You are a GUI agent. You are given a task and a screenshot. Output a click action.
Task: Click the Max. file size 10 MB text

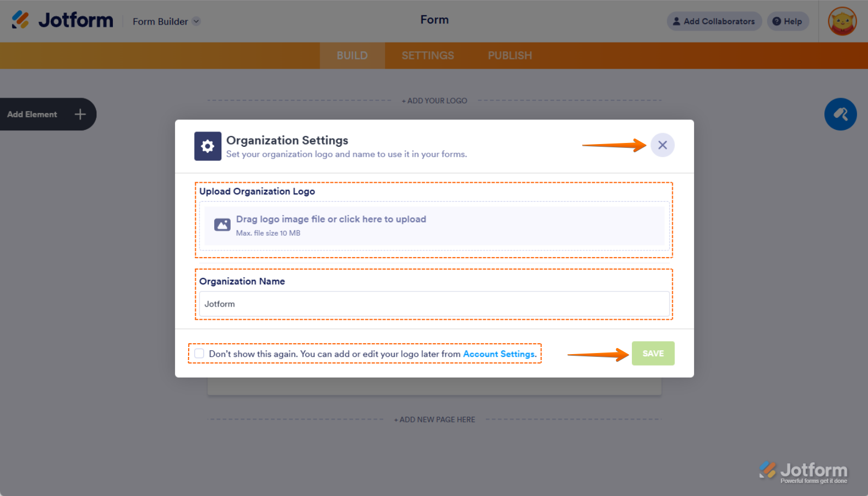pos(268,233)
